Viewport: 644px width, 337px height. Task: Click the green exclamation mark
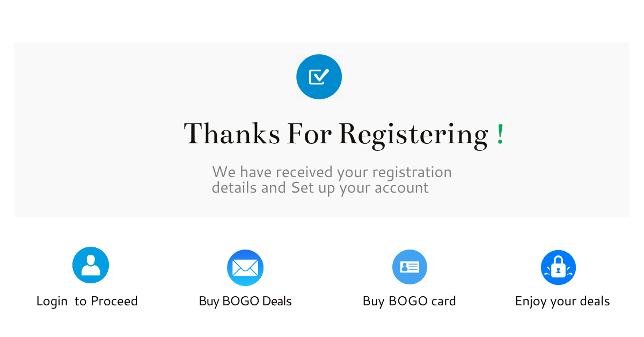500,134
